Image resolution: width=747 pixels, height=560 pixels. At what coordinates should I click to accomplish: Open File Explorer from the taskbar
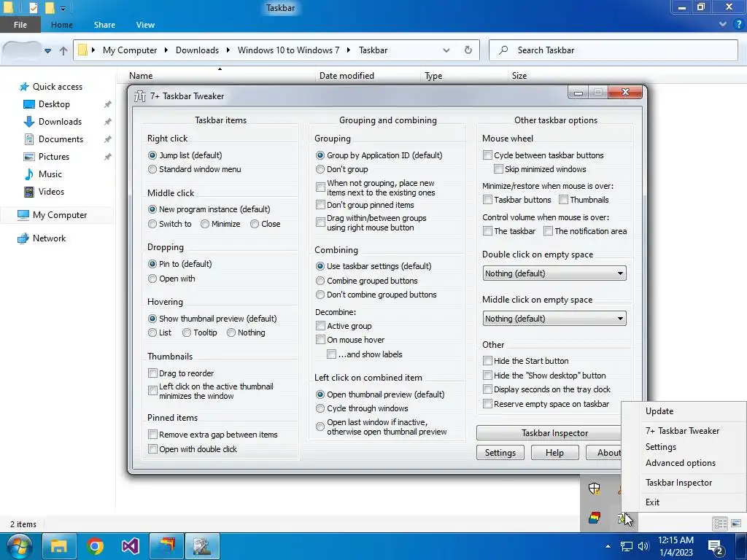(x=59, y=546)
